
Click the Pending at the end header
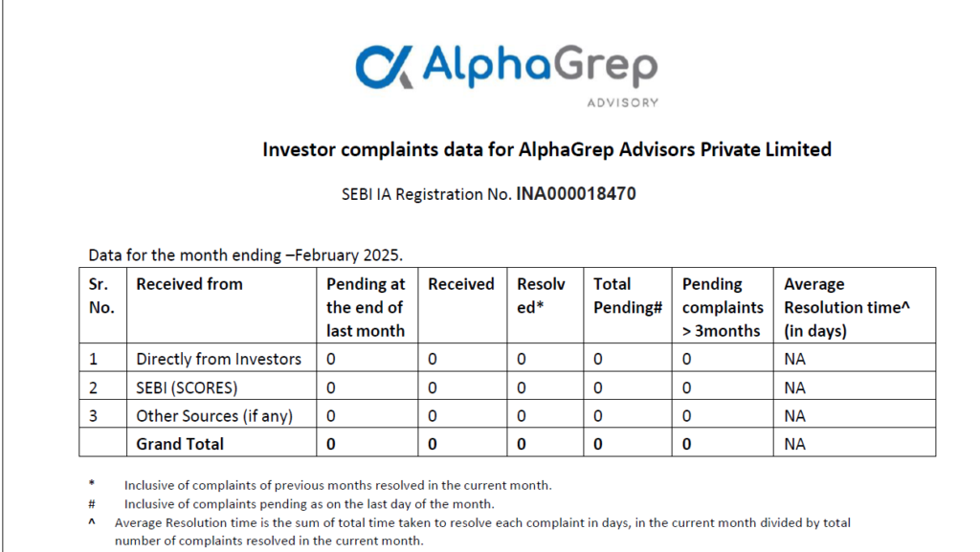pos(366,307)
